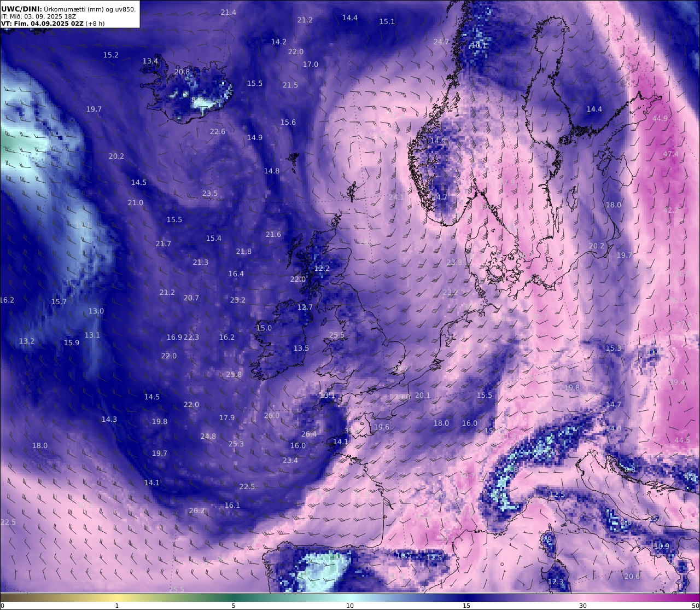Click the 14.3 value label
Viewport: 700px width, 610px height.
[x=109, y=419]
